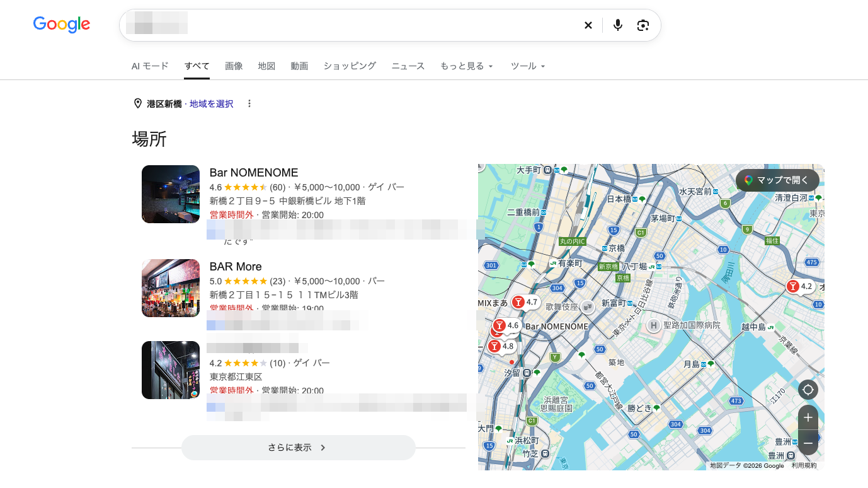The image size is (868, 488).
Task: Click the Google logo
Action: 62,25
